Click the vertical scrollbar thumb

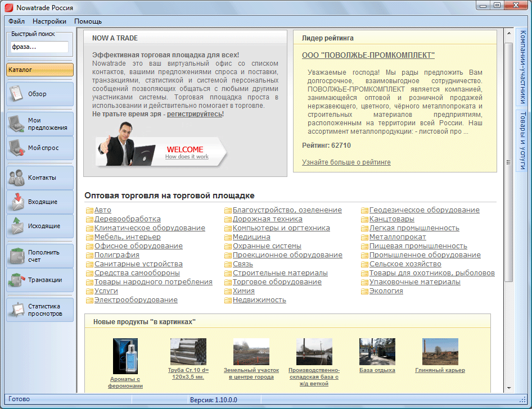click(508, 162)
